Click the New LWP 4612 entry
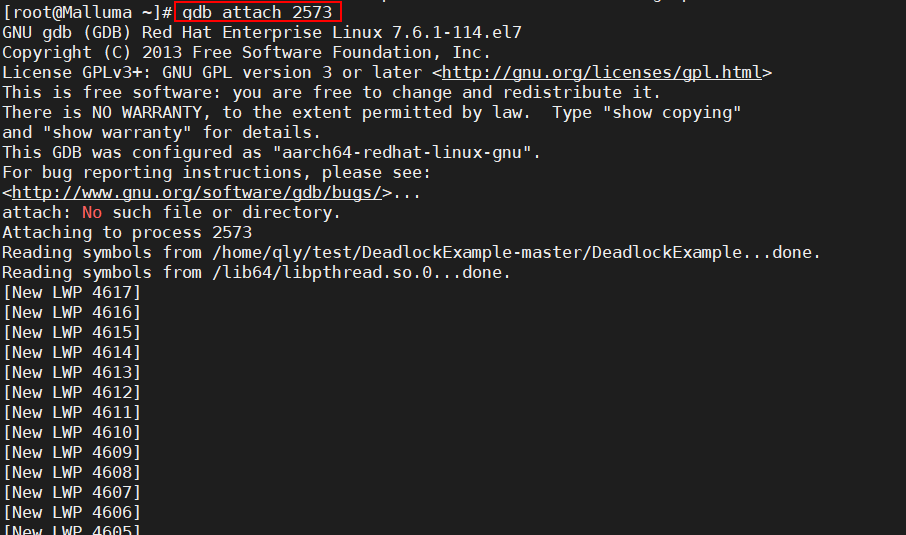 click(72, 393)
